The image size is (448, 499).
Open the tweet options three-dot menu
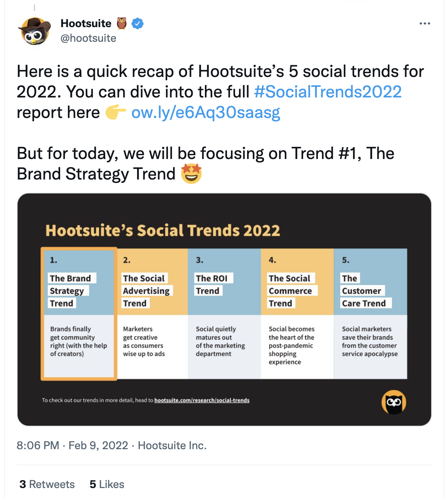coord(424,23)
